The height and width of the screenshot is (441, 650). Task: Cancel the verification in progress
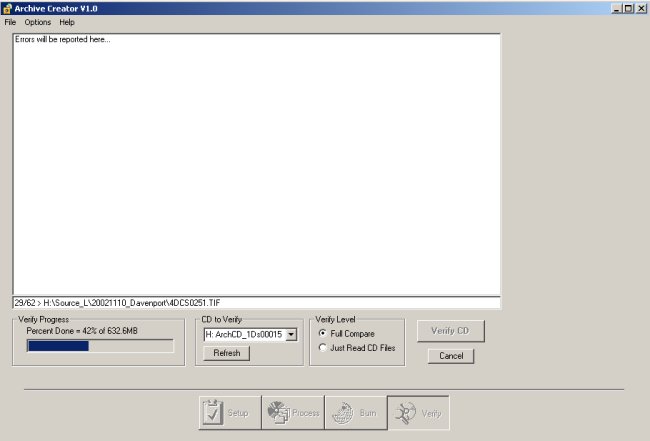tap(451, 356)
